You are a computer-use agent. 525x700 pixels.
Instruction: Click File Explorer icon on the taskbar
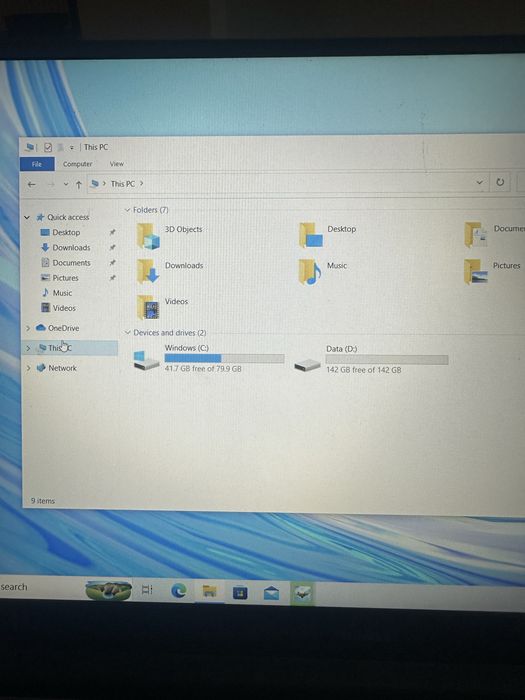pyautogui.click(x=209, y=592)
